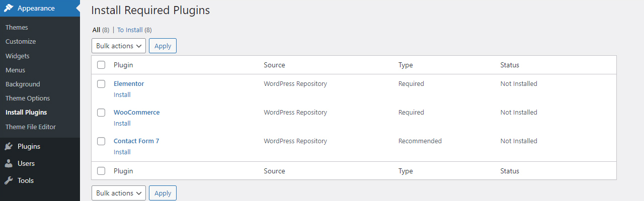Viewport: 644px width, 201px height.
Task: Open the bottom Bulk actions dropdown
Action: 119,193
